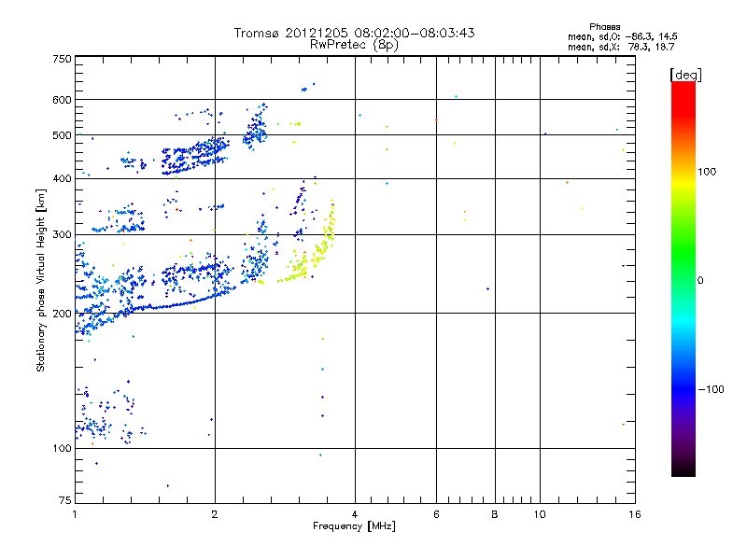Click the x-axis tick label '8'
747x560 pixels.
[x=495, y=514]
